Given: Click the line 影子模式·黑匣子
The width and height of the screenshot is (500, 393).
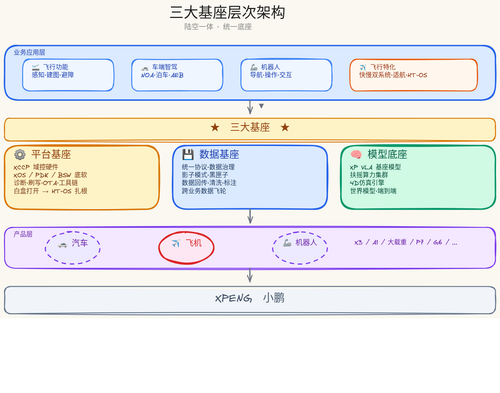Looking at the screenshot, I should coord(205,175).
